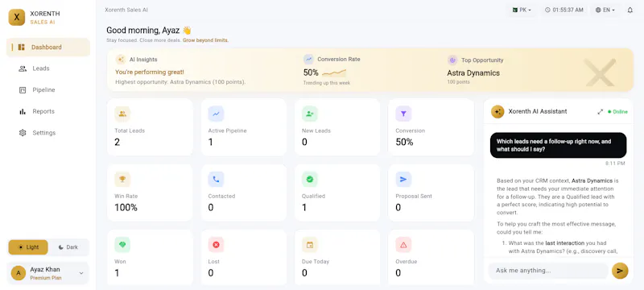Click the 'Trending up this week' text
The width and height of the screenshot is (644, 290).
coord(327,83)
